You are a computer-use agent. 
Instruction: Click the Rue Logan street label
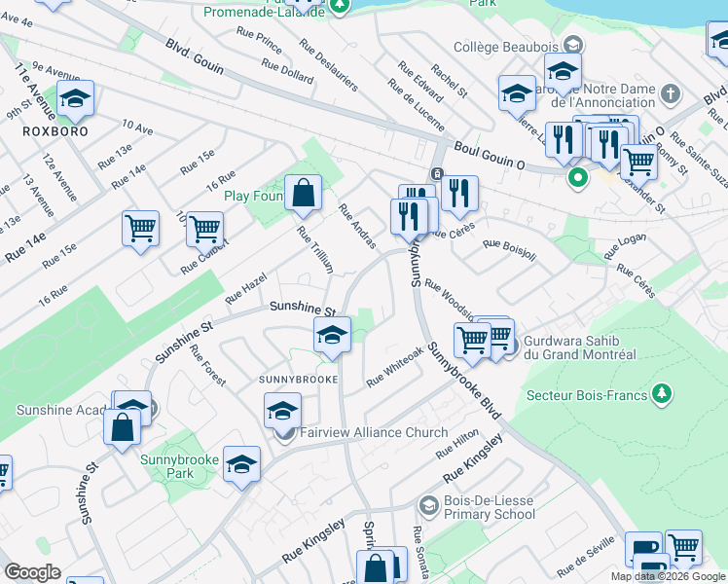[625, 246]
